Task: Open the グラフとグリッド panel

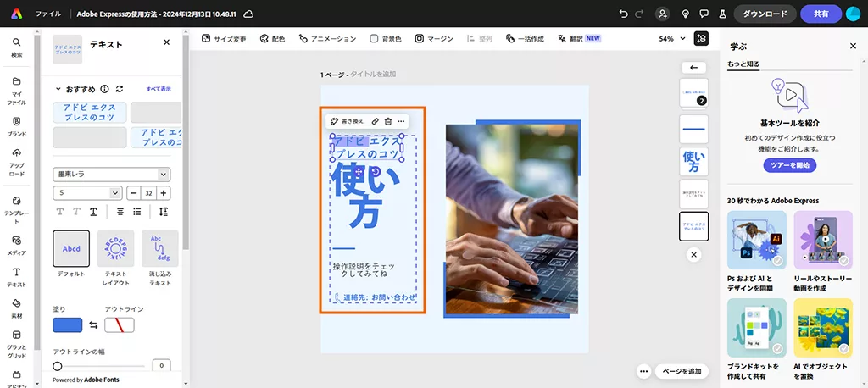Action: 17,344
